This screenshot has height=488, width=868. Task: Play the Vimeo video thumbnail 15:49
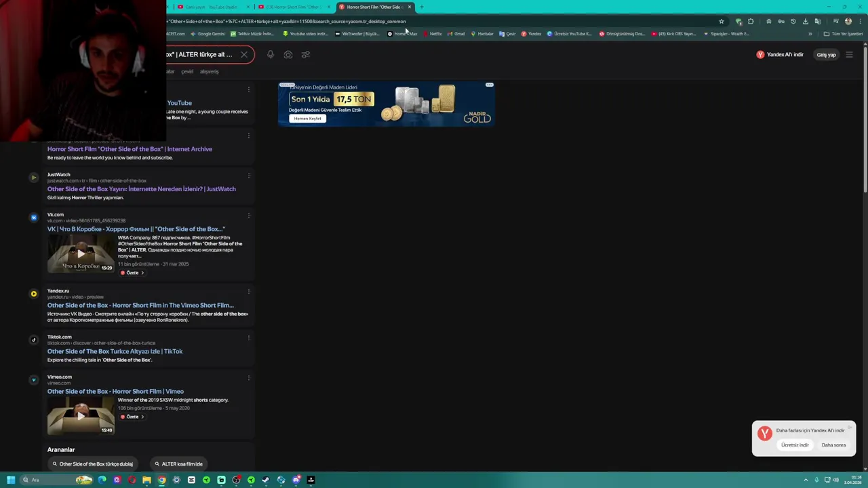81,415
